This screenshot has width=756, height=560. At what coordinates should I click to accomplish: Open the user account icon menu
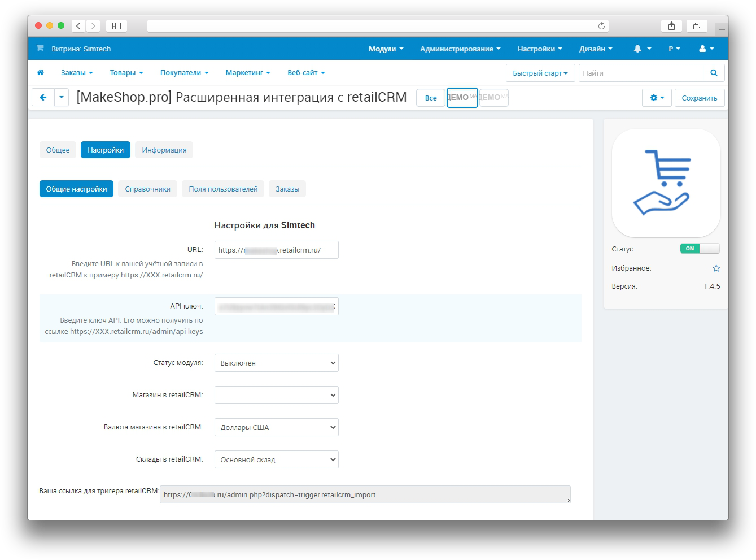tap(706, 49)
